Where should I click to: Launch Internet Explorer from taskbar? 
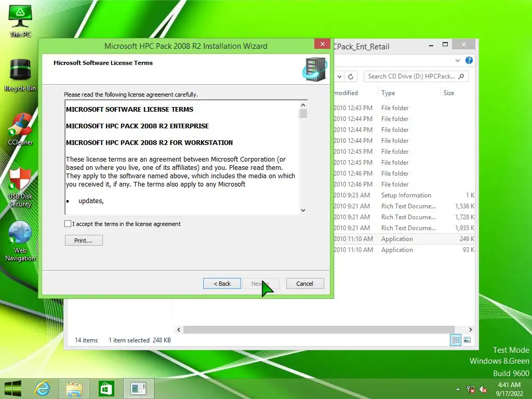click(43, 389)
